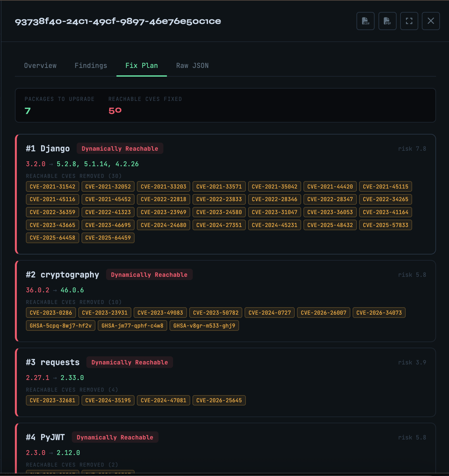Click Django's Dynamically Reachable badge
Image resolution: width=449 pixels, height=476 pixels.
(x=120, y=148)
